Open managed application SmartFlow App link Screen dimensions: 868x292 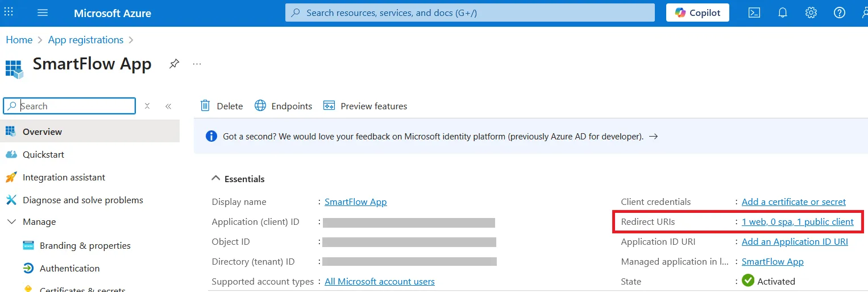pos(773,262)
